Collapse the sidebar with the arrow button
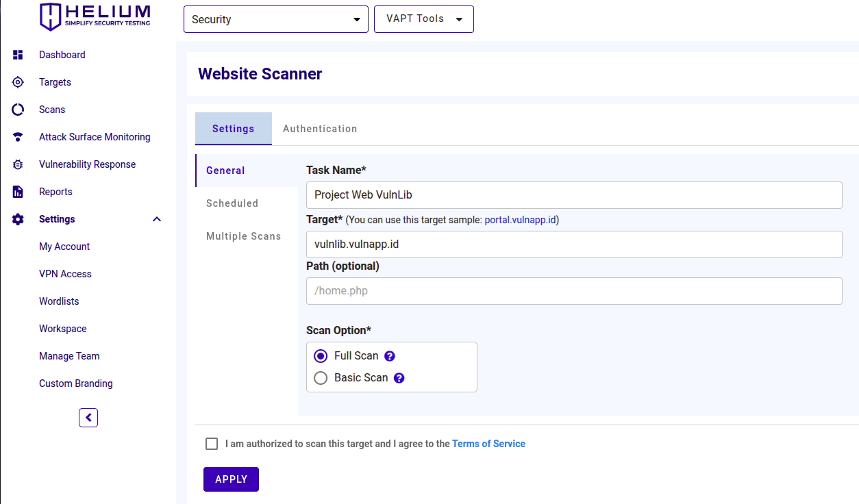 point(88,418)
